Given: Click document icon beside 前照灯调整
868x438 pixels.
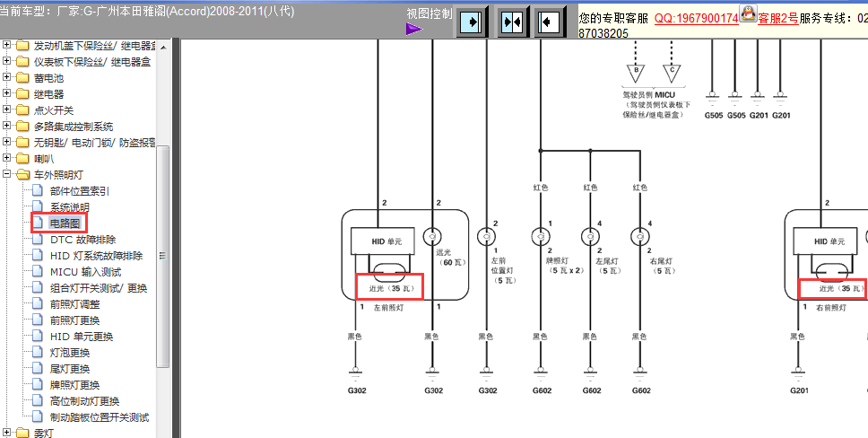Looking at the screenshot, I should [38, 303].
